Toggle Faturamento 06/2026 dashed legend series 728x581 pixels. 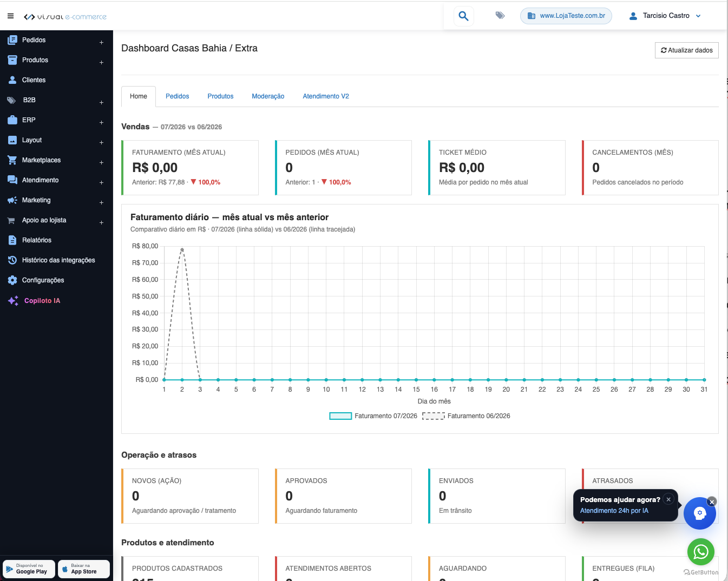tap(467, 416)
